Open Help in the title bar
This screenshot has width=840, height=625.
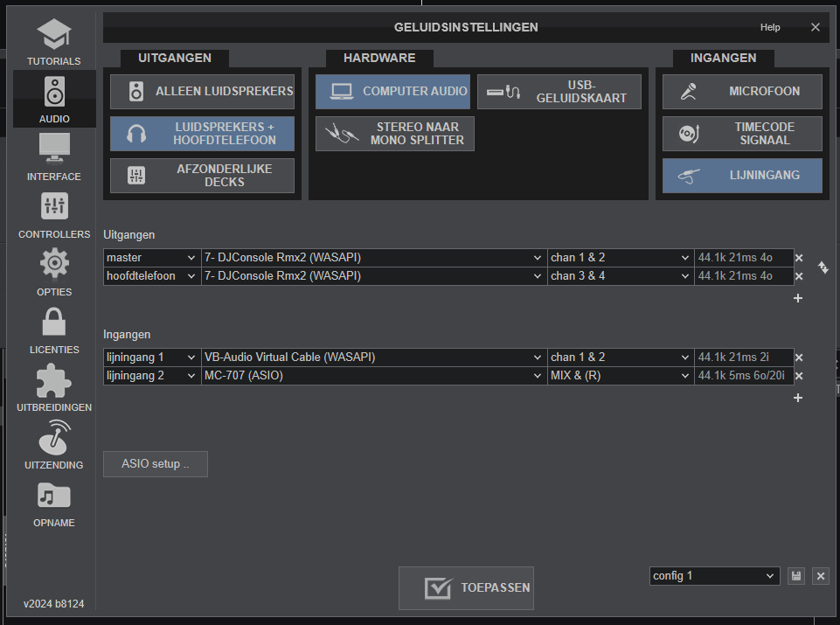770,27
